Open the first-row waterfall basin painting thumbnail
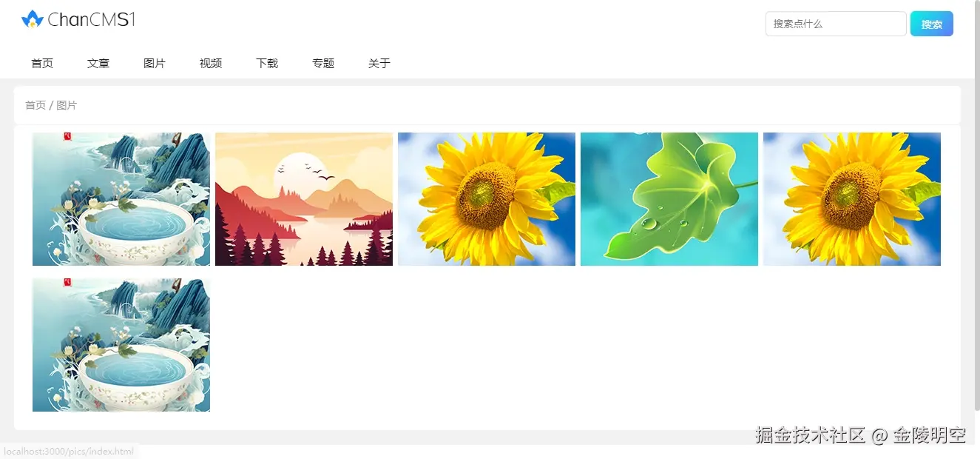Viewport: 980px width, 459px height. point(121,199)
